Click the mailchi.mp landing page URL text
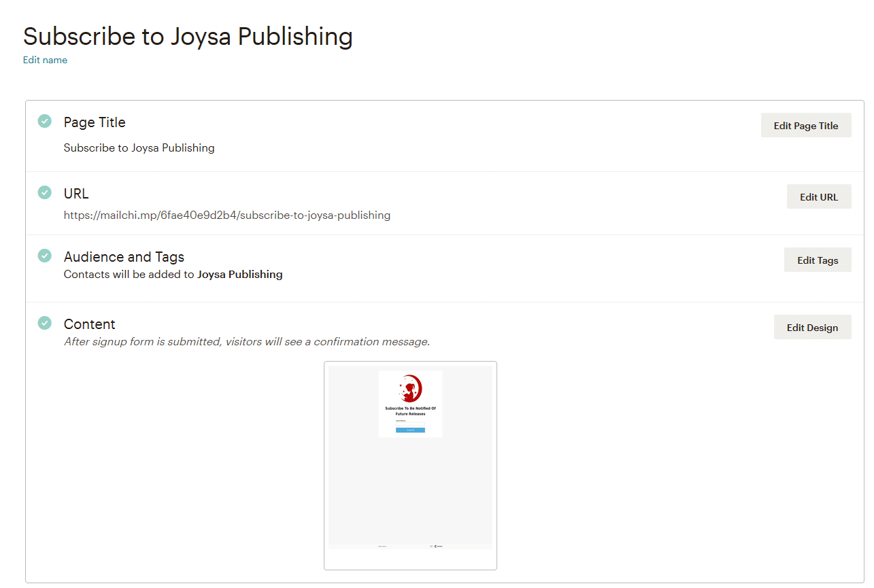874x588 pixels. 227,215
